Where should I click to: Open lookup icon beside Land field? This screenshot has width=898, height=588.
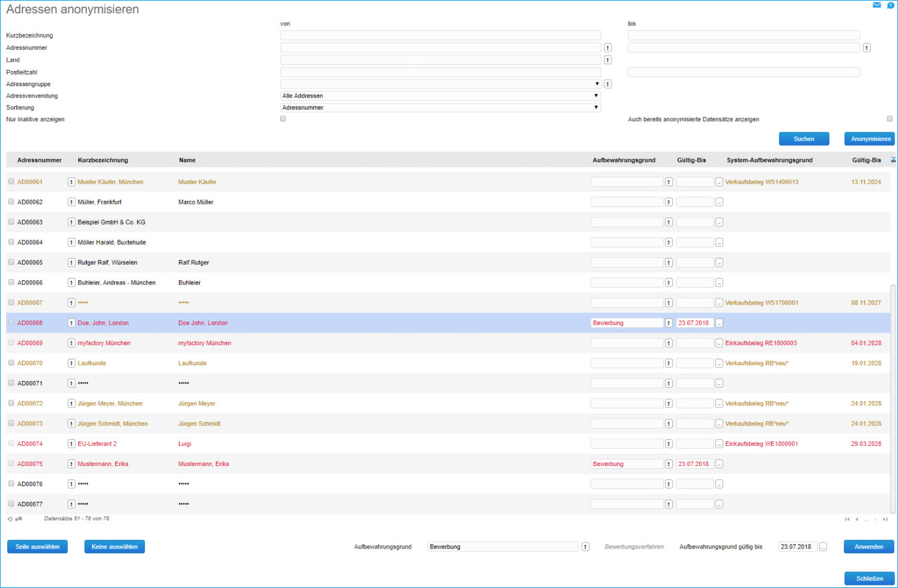pos(607,60)
